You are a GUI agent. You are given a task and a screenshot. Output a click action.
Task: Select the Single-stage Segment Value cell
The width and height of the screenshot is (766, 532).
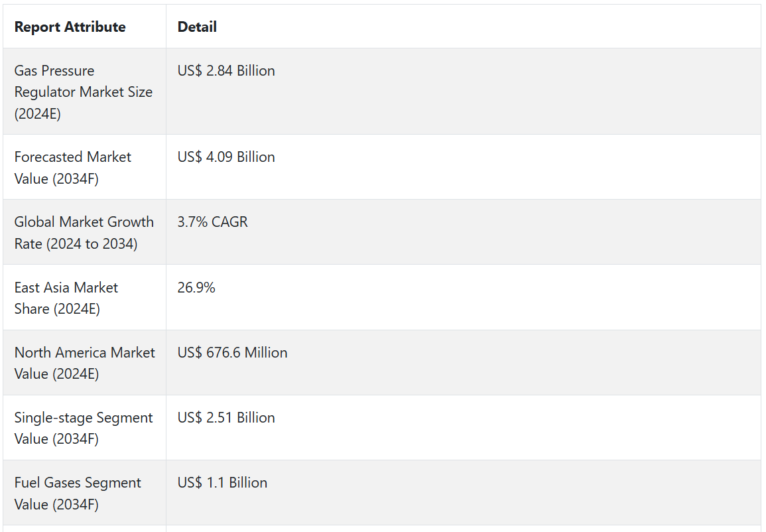84,428
